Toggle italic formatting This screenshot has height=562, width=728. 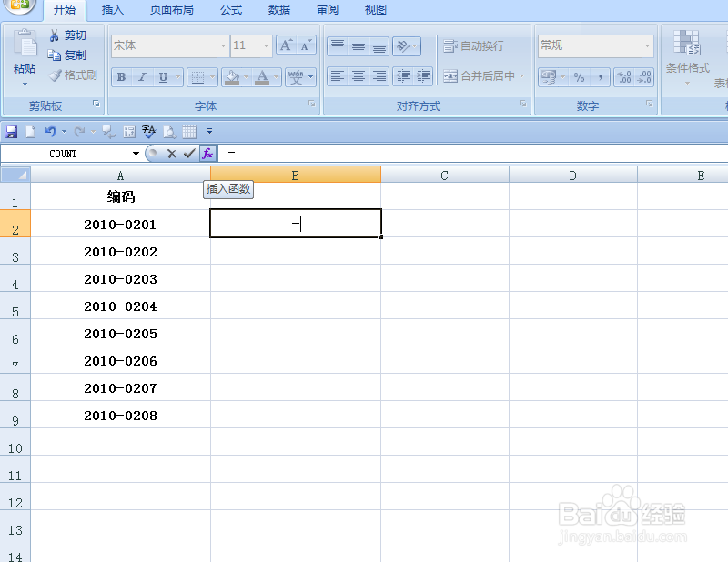[x=142, y=77]
